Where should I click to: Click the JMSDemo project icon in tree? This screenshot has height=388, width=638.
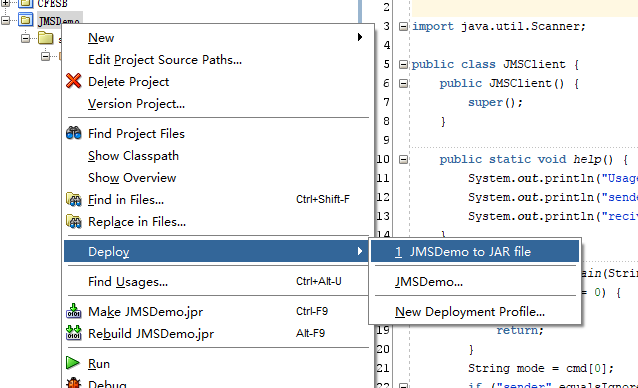tap(26, 20)
